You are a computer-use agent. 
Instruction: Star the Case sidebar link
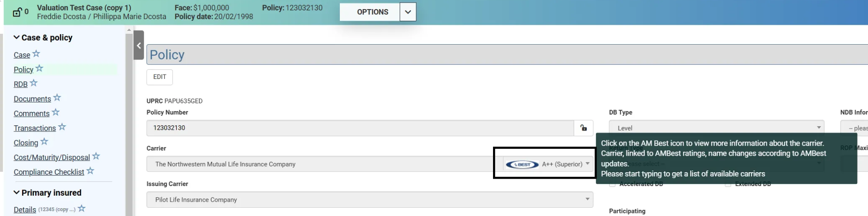(36, 54)
